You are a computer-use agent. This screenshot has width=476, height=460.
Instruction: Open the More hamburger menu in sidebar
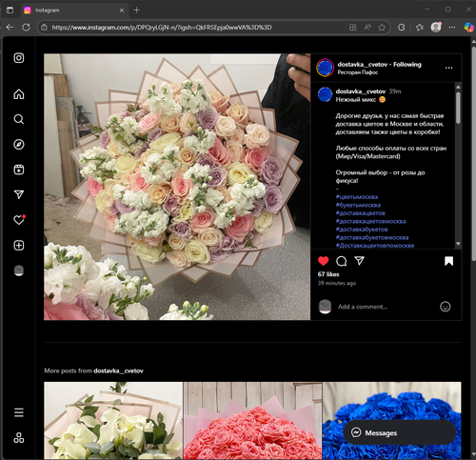[x=19, y=412]
